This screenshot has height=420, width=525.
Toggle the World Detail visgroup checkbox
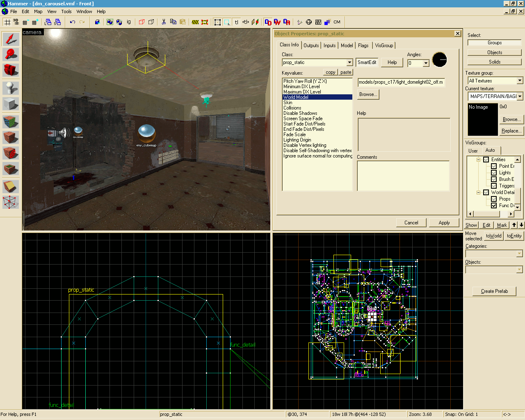coord(486,192)
